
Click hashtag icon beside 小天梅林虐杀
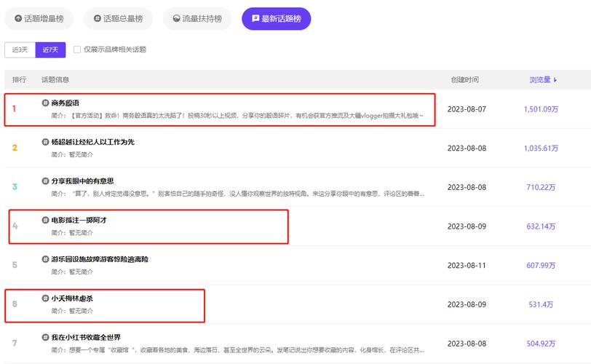[45, 298]
